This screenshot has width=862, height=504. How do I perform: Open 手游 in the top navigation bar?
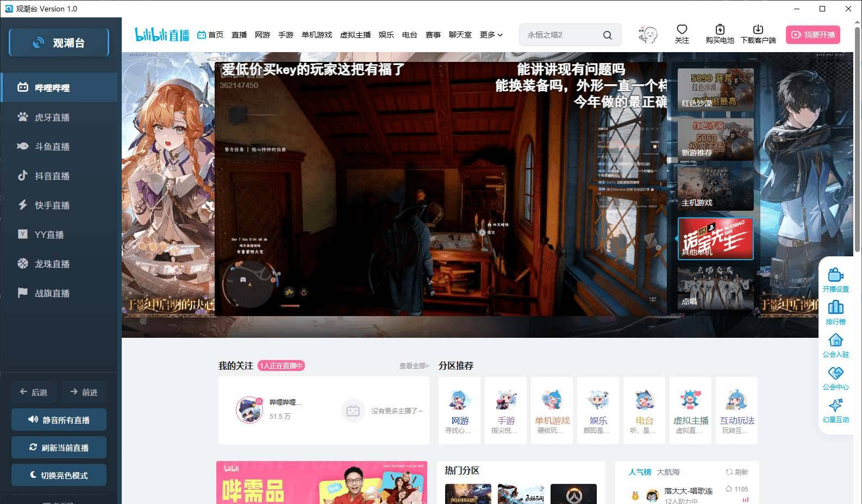pyautogui.click(x=286, y=35)
